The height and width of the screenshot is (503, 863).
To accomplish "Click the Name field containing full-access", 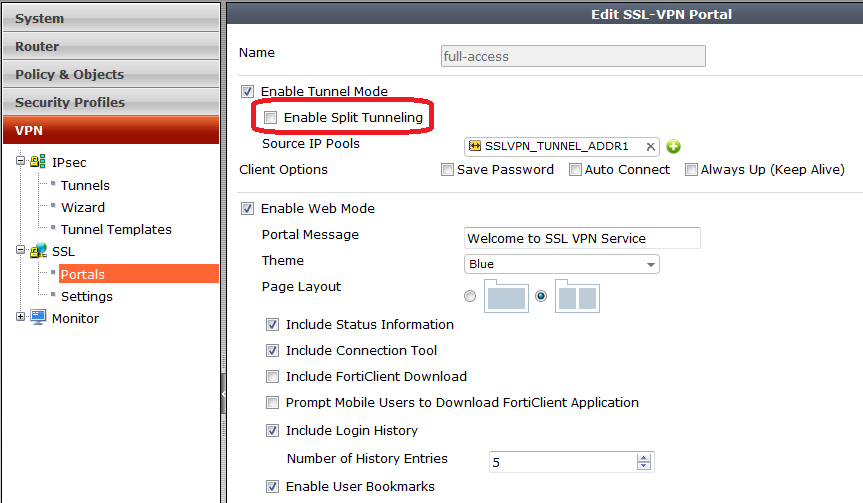I will click(573, 56).
